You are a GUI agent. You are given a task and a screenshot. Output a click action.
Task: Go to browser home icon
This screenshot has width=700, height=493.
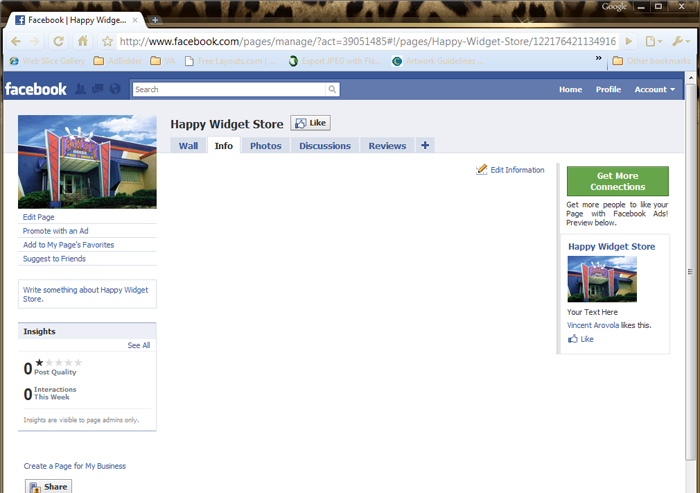click(83, 42)
